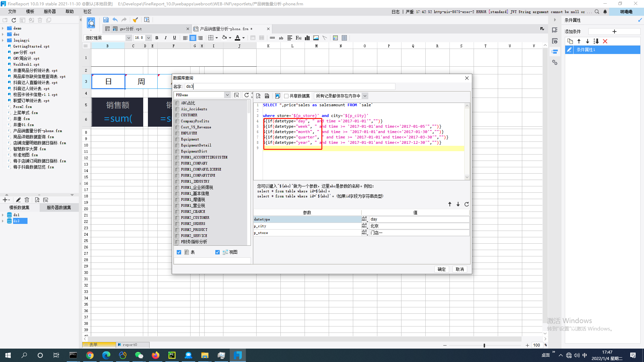This screenshot has height=362, width=644.
Task: Open the font size dropdown
Action: 149,38
